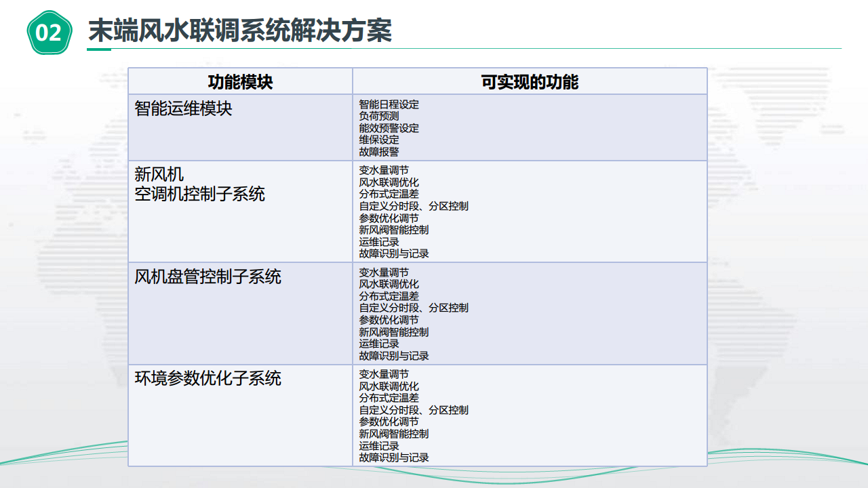Viewport: 868px width, 488px height.
Task: Click 新风阀智能控制 in the 环境参数优化子系统 row
Action: pos(394,434)
